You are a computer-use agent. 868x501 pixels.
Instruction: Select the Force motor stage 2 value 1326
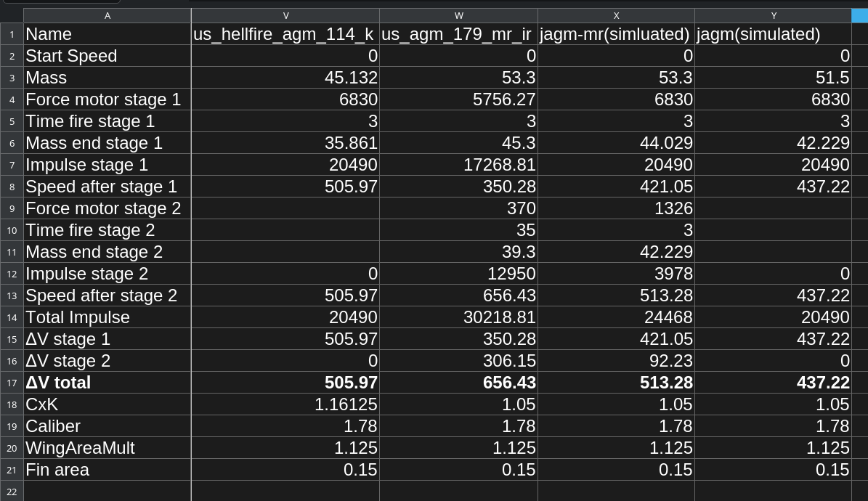616,208
